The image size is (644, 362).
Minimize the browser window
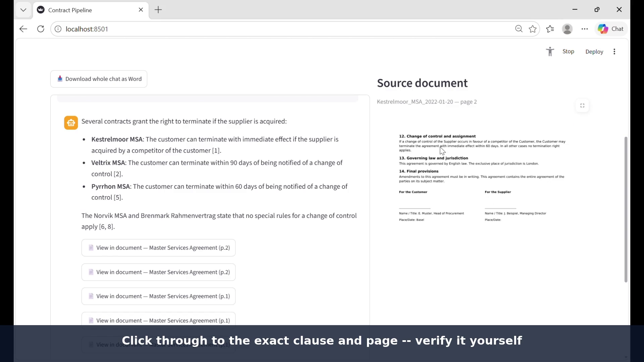(575, 10)
